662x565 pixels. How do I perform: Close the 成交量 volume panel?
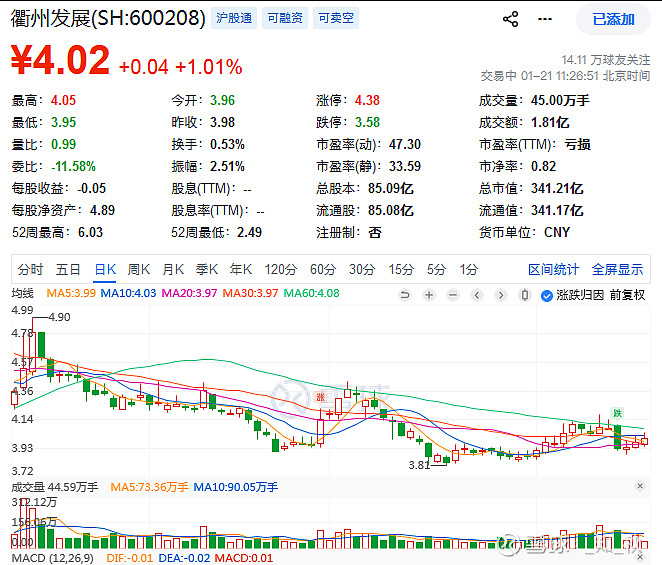tap(640, 486)
